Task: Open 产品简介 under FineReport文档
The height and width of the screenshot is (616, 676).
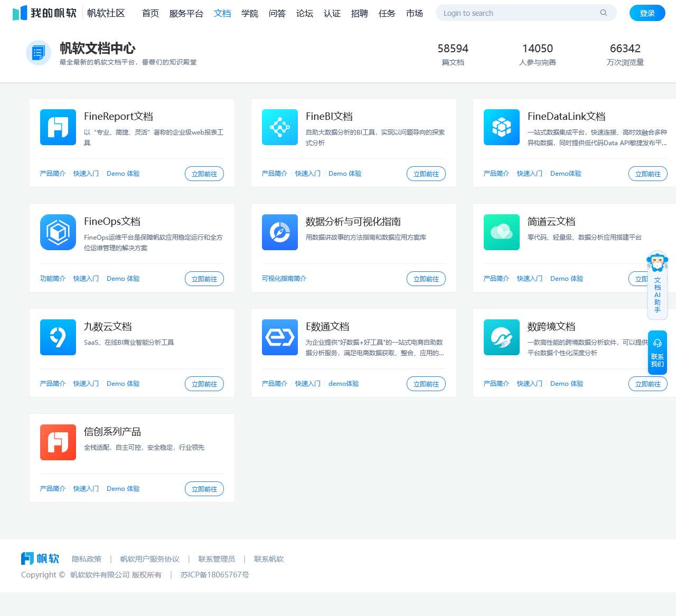Action: [53, 174]
